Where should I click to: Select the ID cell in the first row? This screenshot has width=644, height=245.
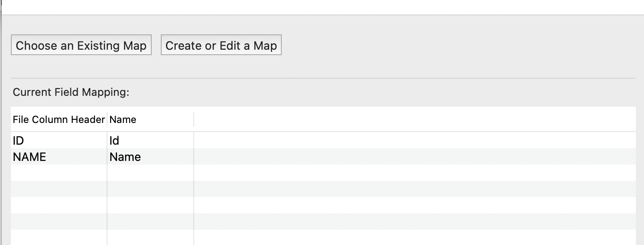pos(59,141)
